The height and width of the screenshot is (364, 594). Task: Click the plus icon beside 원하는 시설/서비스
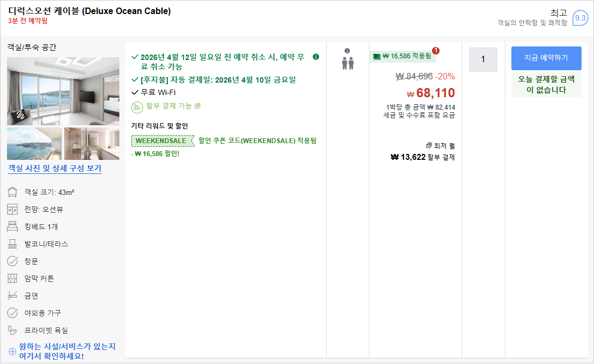pos(12,352)
